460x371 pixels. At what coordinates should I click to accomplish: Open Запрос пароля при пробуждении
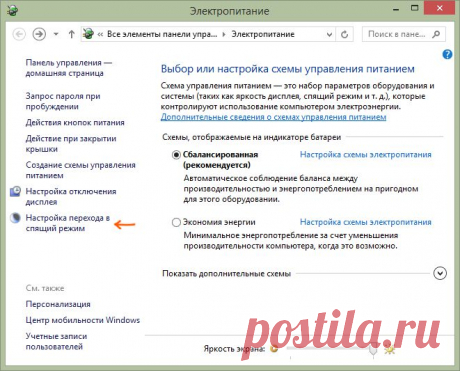[63, 101]
